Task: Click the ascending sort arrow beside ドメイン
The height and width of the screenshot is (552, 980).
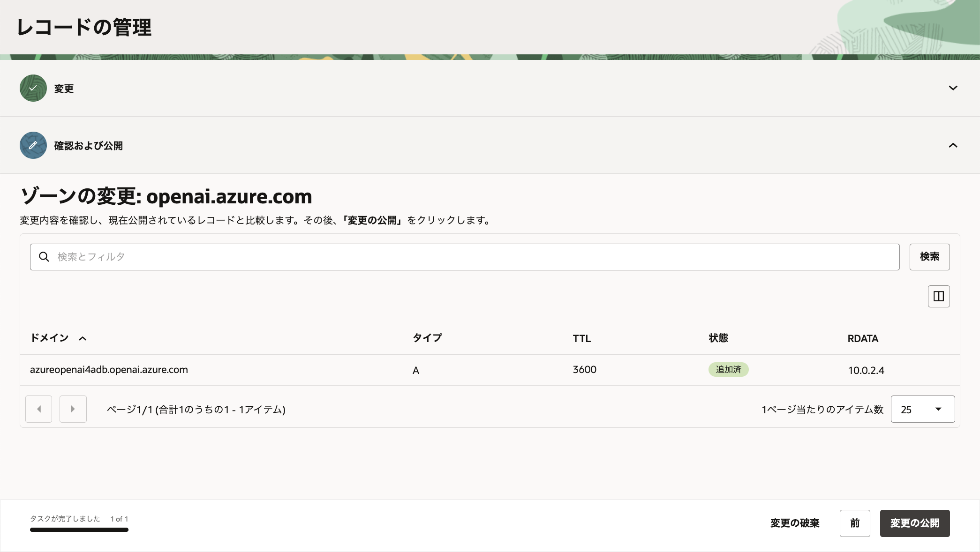Action: pos(83,338)
